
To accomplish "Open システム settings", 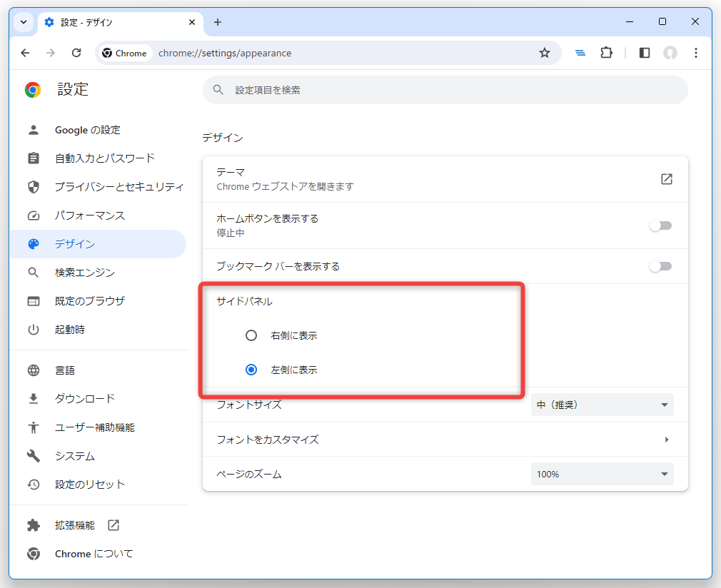I will point(98,456).
